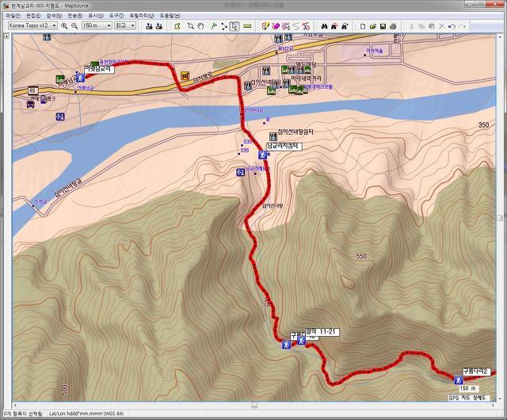Select the Hand pan tool

200,26
